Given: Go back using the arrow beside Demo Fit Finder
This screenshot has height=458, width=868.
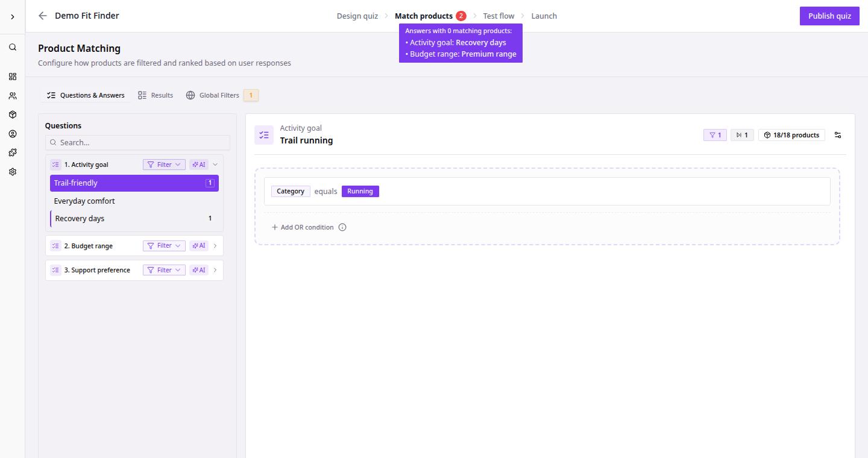Looking at the screenshot, I should coord(42,16).
